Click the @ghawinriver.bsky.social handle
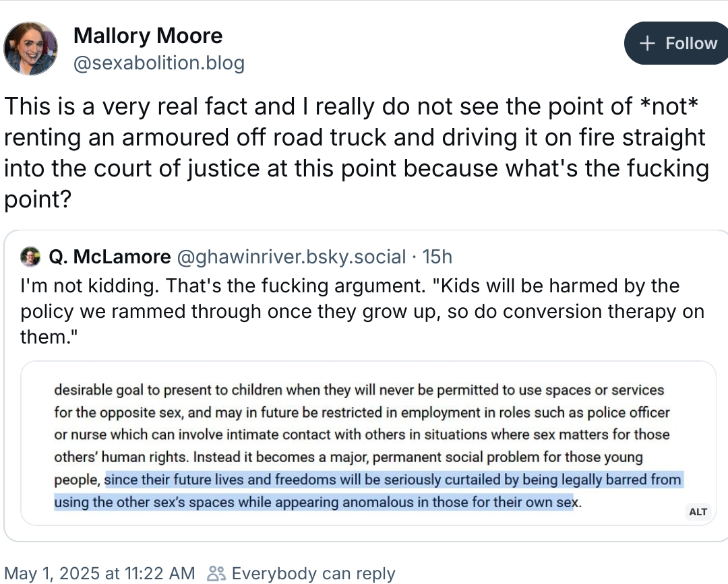 click(x=291, y=257)
